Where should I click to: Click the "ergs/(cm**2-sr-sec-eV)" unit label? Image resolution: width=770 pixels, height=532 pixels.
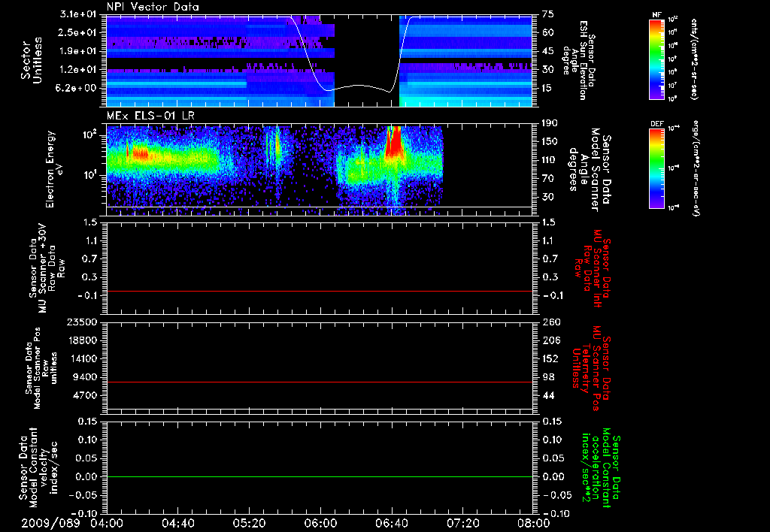(x=696, y=168)
